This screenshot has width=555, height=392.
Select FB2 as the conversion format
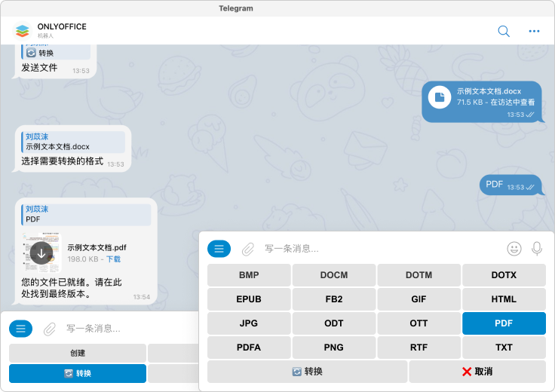334,299
